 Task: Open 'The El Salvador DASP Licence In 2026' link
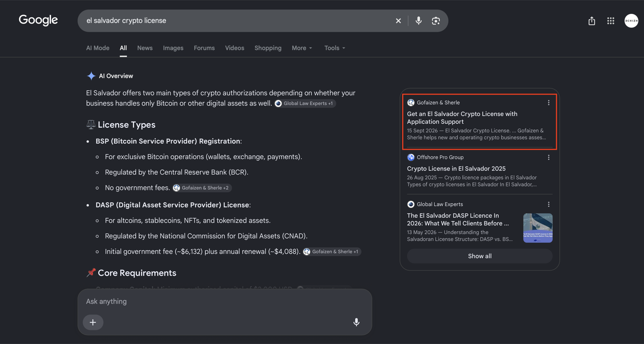click(458, 219)
